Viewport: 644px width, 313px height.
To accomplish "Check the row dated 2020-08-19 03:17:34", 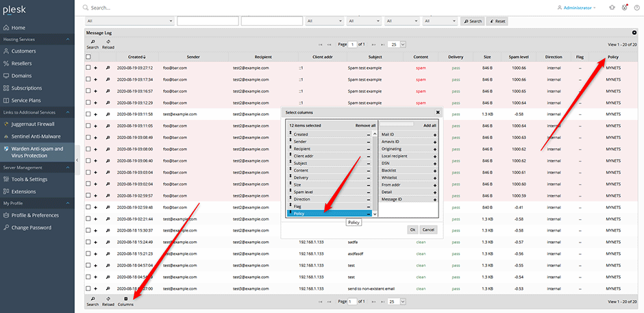I will 88,79.
